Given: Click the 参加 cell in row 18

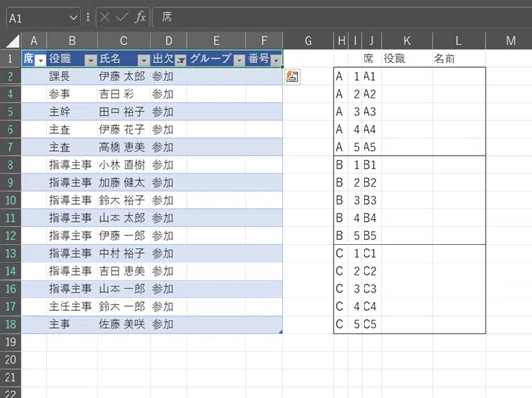Looking at the screenshot, I should (x=168, y=324).
